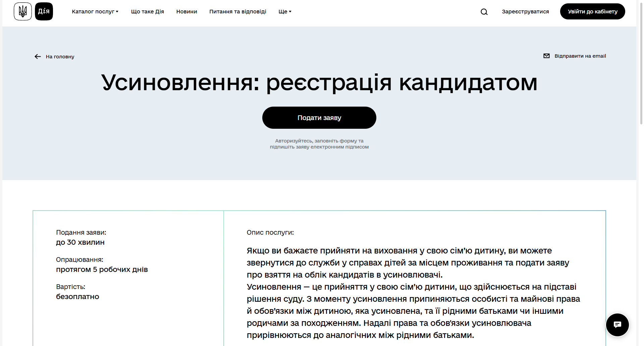Open the Що таке Дія menu item
This screenshot has height=346, width=644.
tap(148, 11)
